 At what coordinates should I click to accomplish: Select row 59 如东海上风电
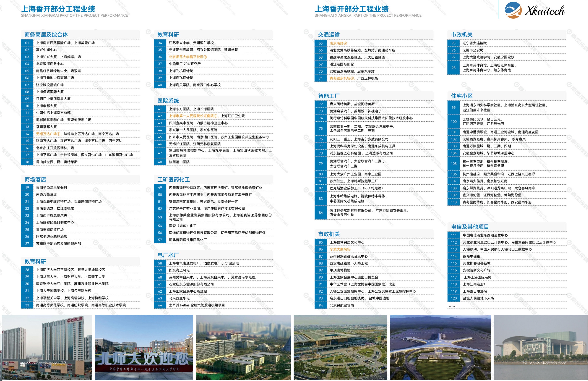213,270
